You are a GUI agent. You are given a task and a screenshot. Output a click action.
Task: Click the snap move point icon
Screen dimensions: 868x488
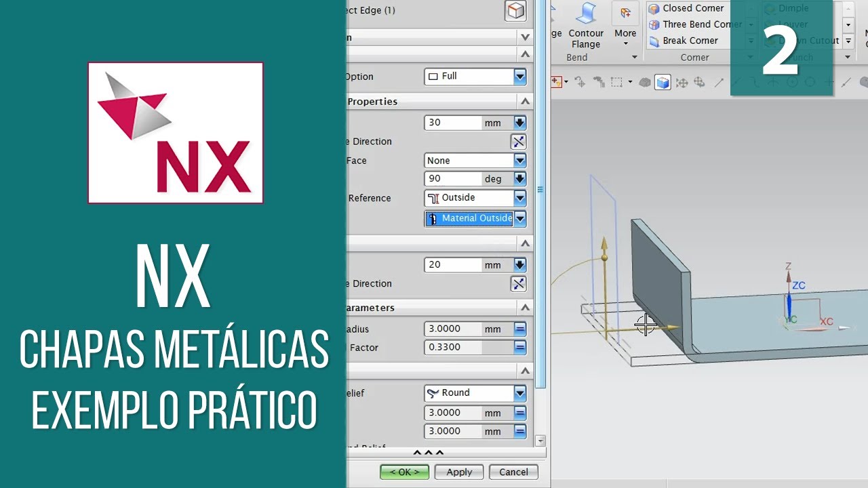579,82
